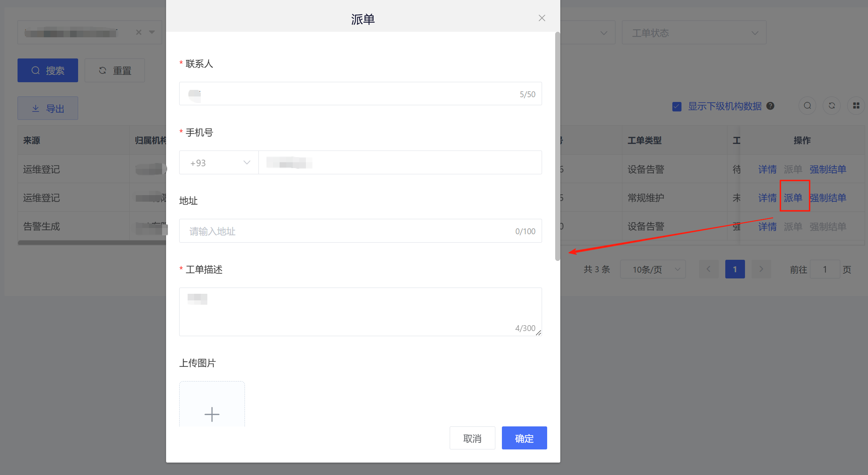Image resolution: width=868 pixels, height=475 pixels.
Task: Click the help question mark icon
Action: [x=770, y=106]
